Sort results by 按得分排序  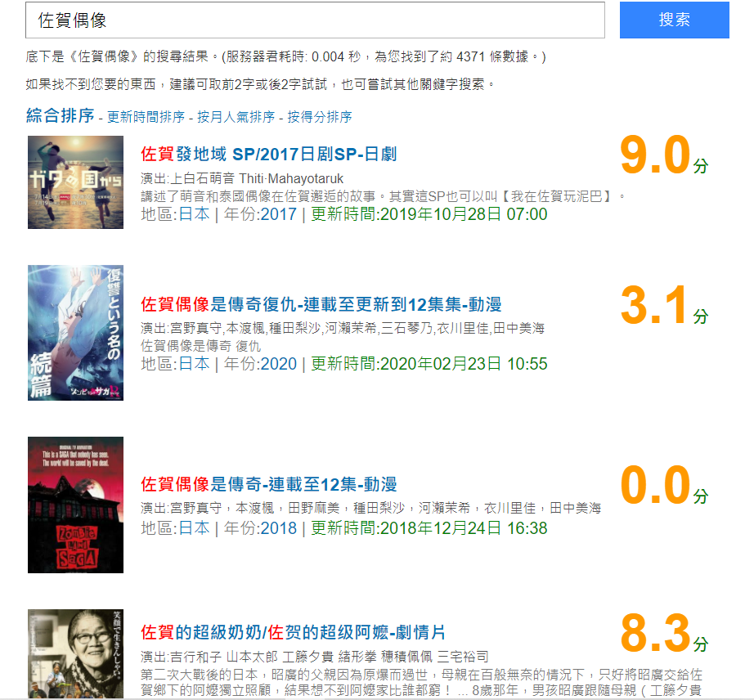click(x=320, y=117)
